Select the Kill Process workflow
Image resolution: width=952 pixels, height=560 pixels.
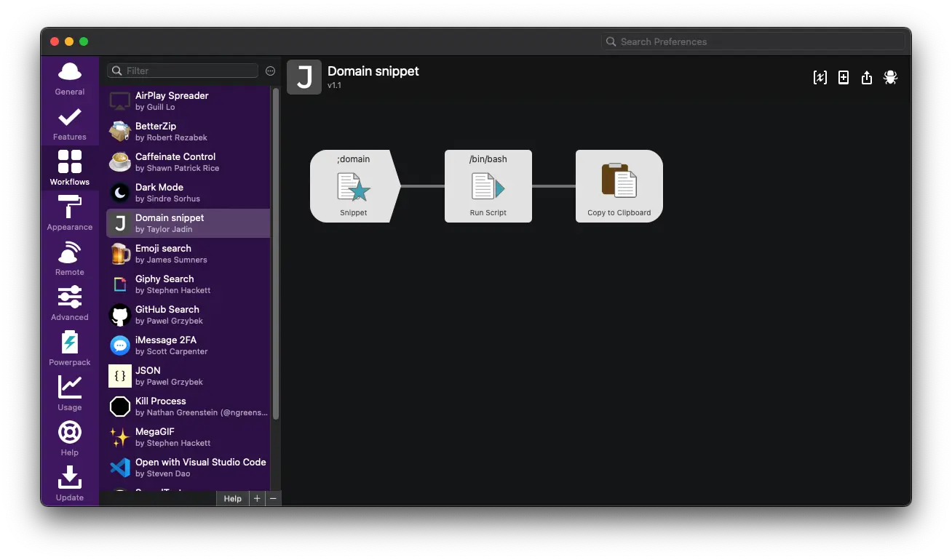tap(188, 407)
